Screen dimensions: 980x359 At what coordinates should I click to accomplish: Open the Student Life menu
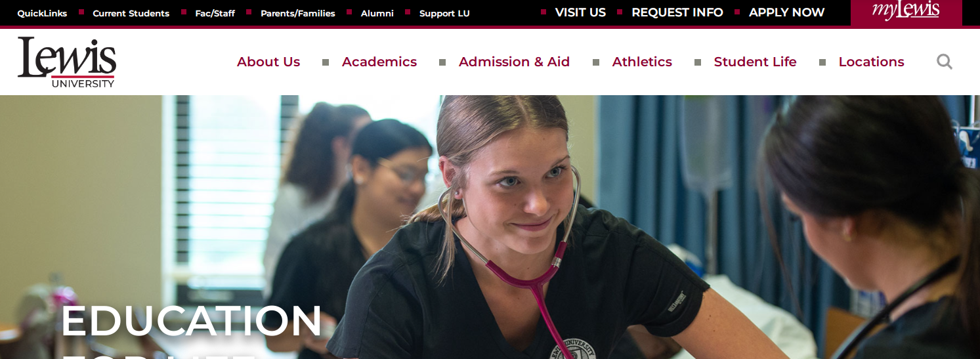[755, 62]
